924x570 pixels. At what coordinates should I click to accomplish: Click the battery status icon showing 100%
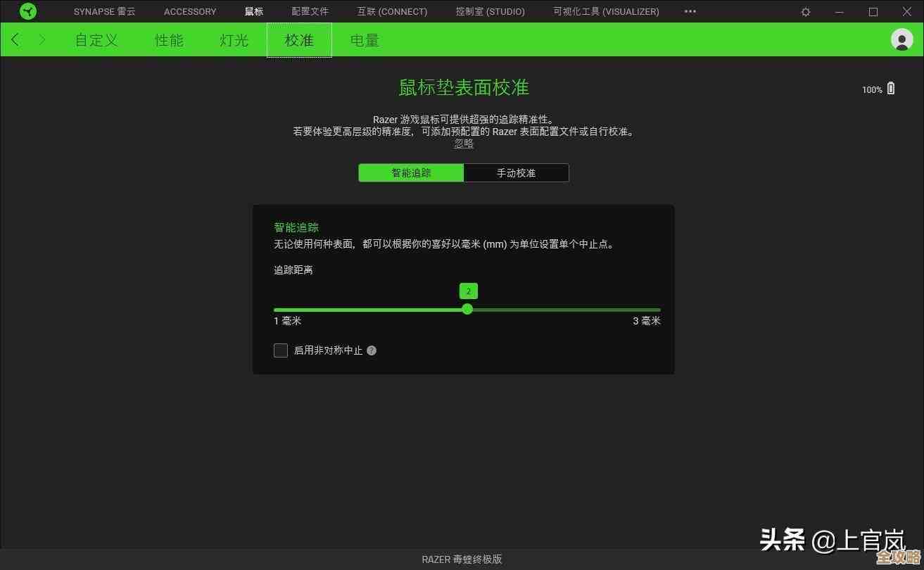tap(890, 87)
